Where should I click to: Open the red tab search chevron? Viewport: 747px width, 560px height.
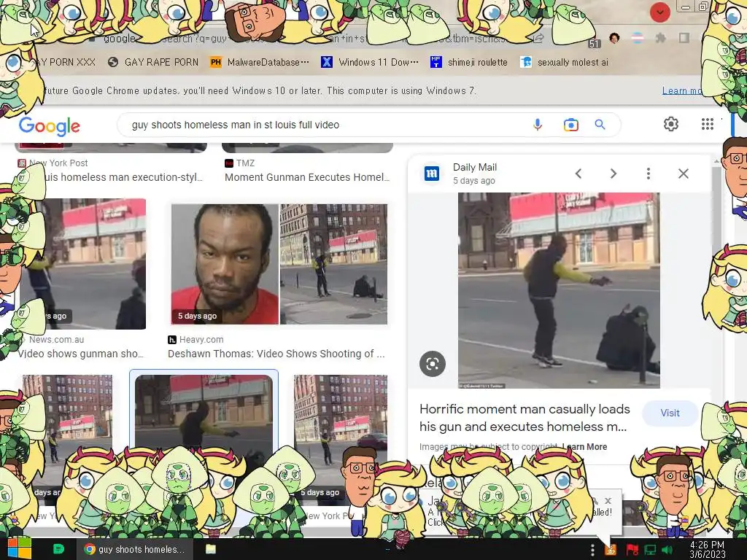[659, 12]
